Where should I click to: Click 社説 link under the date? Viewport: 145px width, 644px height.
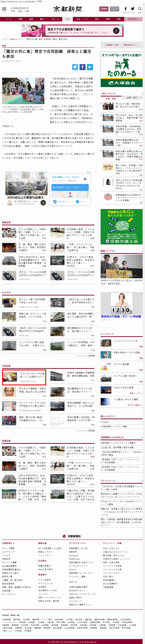coord(20,11)
